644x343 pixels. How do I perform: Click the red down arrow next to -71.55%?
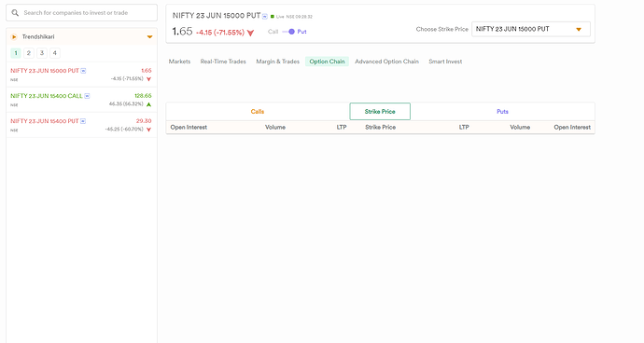[x=250, y=33]
